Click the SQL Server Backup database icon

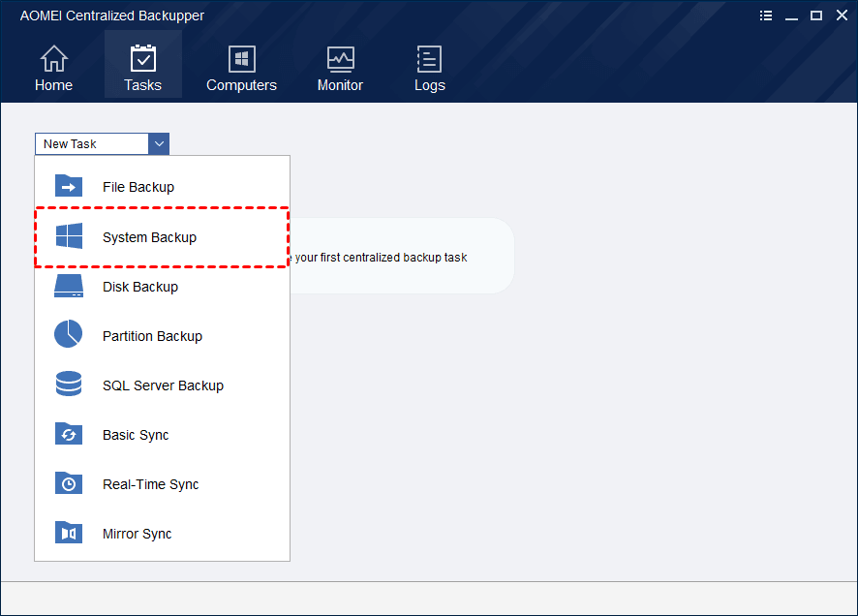click(x=69, y=385)
